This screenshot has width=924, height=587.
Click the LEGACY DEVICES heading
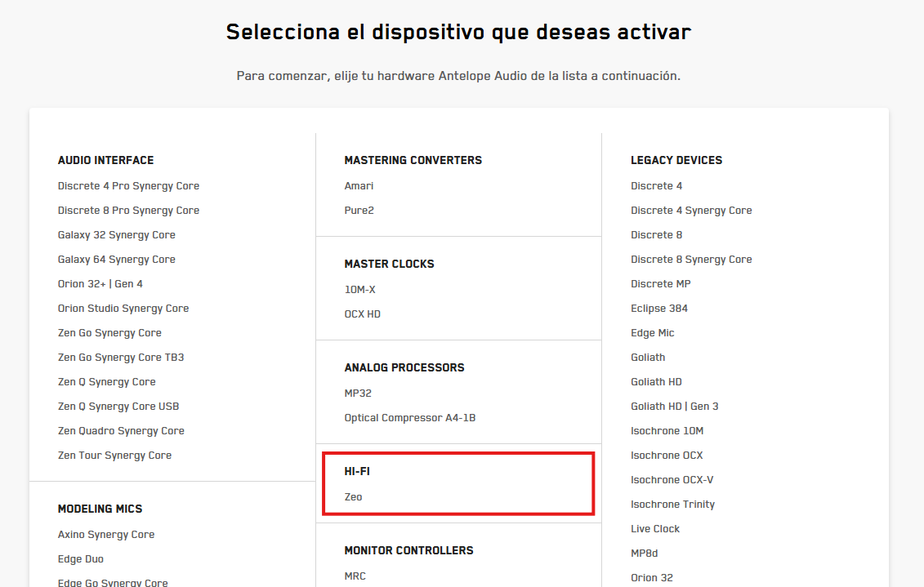[676, 160]
